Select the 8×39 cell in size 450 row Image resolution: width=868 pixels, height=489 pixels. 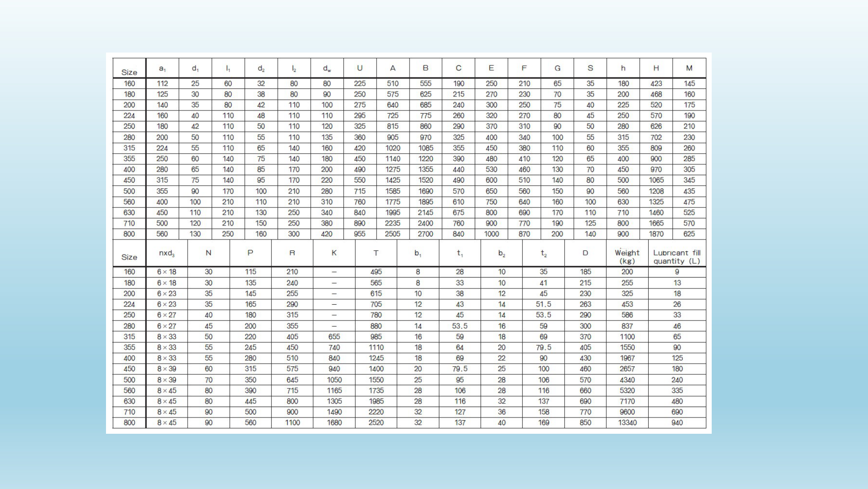point(166,369)
